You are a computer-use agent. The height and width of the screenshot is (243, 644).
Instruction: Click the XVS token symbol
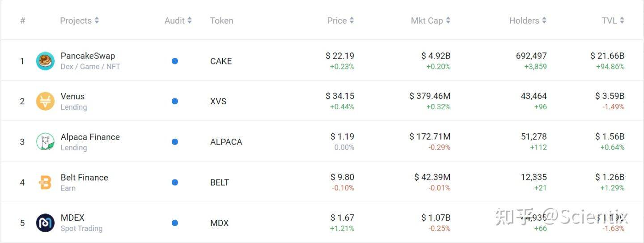click(x=218, y=102)
